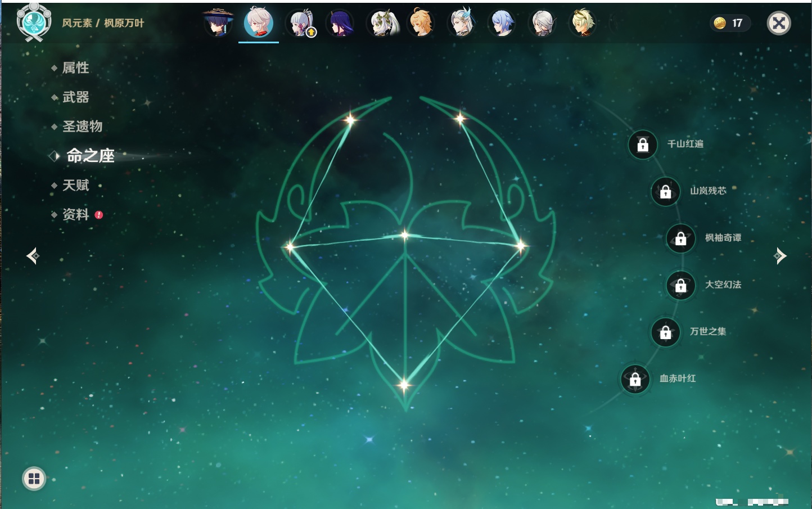Select the hat-wearing character portrait
The height and width of the screenshot is (509, 812).
(x=218, y=23)
